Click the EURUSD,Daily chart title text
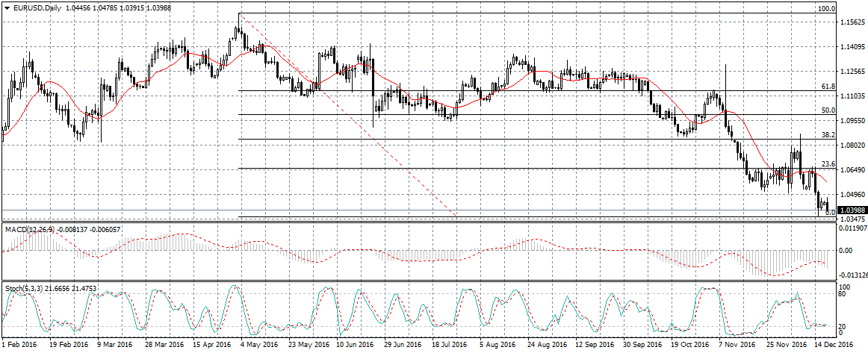This screenshot has width=868, height=353. [38, 7]
